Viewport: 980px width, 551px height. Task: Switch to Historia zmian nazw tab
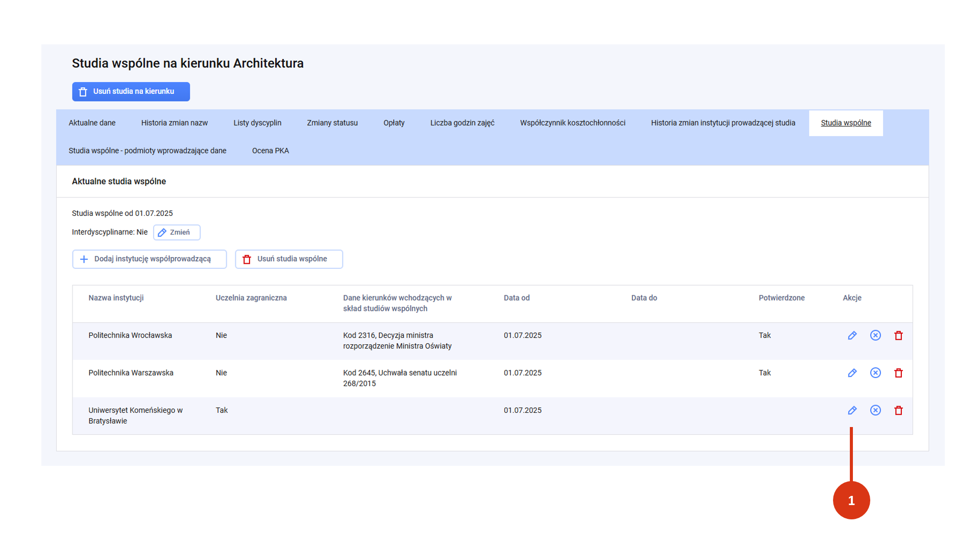point(175,123)
